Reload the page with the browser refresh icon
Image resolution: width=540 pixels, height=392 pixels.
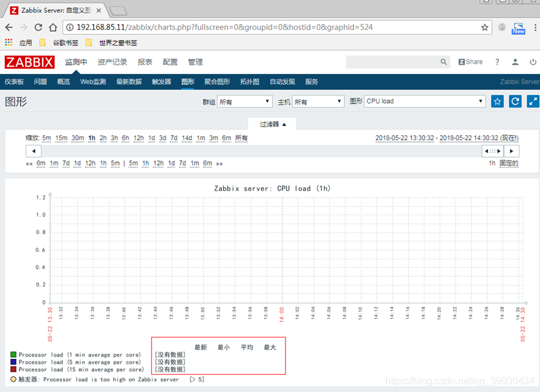pos(39,27)
